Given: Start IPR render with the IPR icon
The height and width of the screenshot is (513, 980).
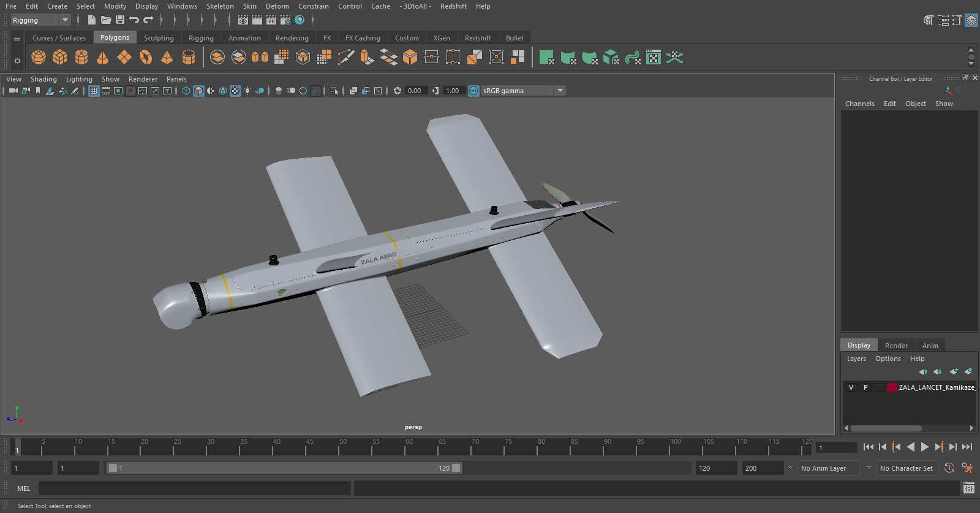Looking at the screenshot, I should [x=271, y=20].
